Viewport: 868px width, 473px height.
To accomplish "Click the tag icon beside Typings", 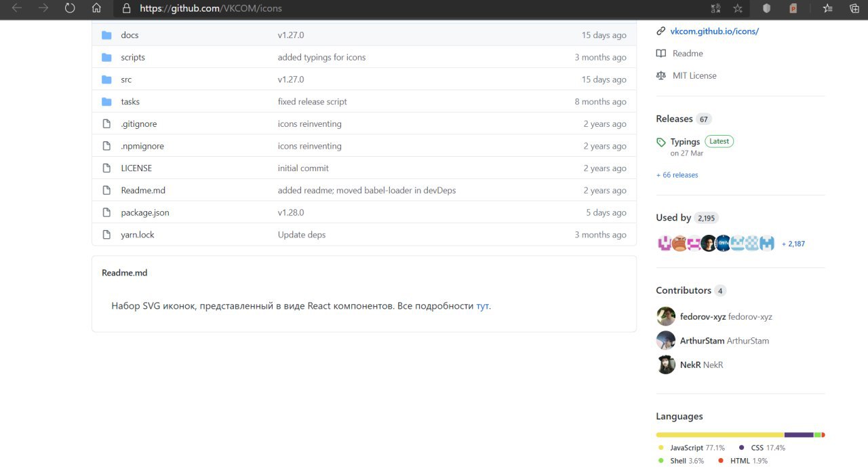I will [x=661, y=143].
